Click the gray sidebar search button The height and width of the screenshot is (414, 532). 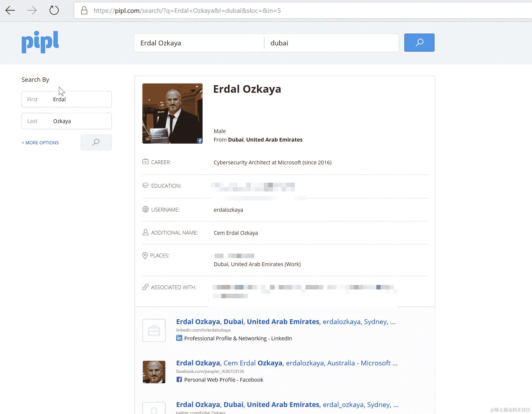point(96,142)
